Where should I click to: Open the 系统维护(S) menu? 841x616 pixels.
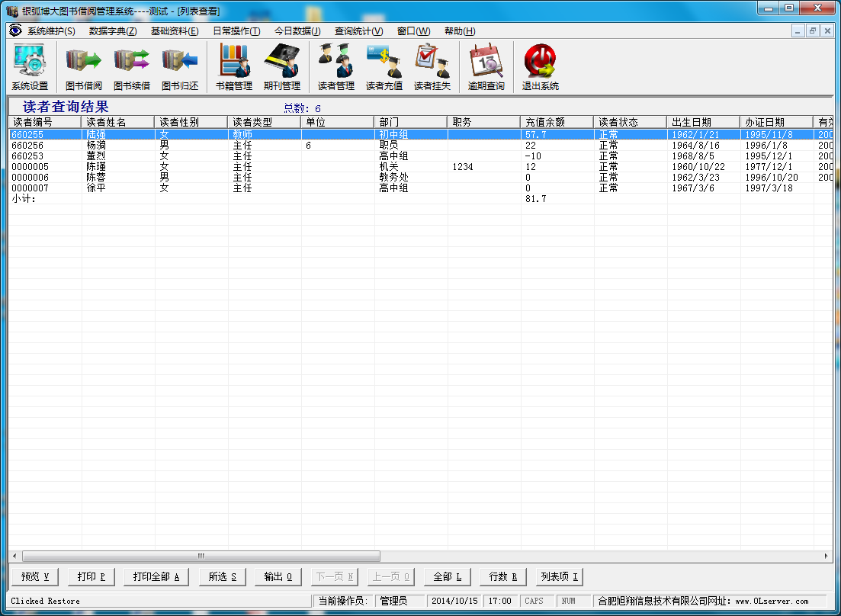51,31
